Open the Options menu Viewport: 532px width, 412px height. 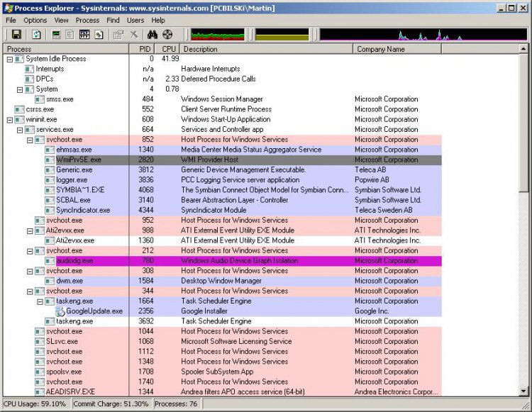35,21
